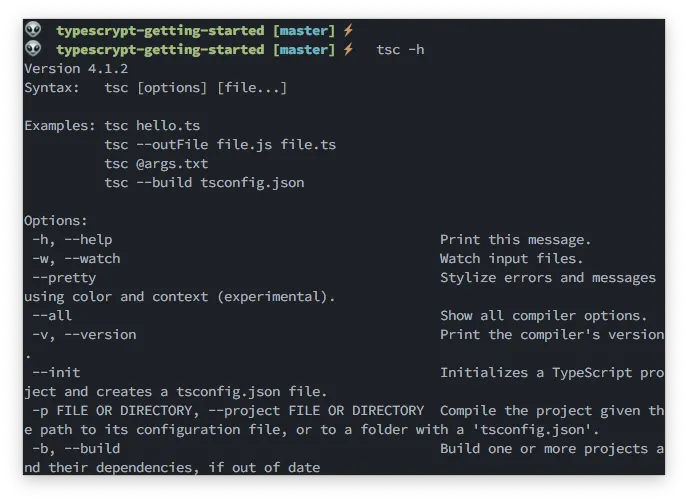This screenshot has width=688, height=502.
Task: Click 'tsc [options] [file...]' syntax text
Action: 196,88
